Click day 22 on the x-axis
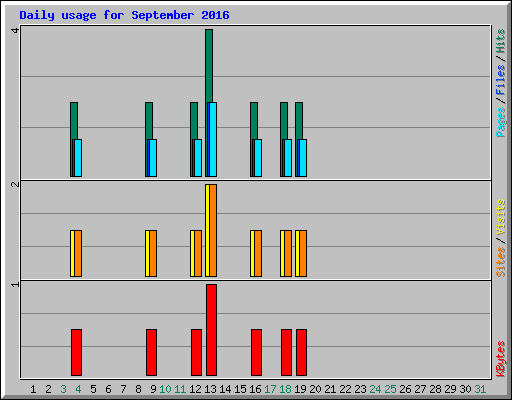 [x=345, y=389]
